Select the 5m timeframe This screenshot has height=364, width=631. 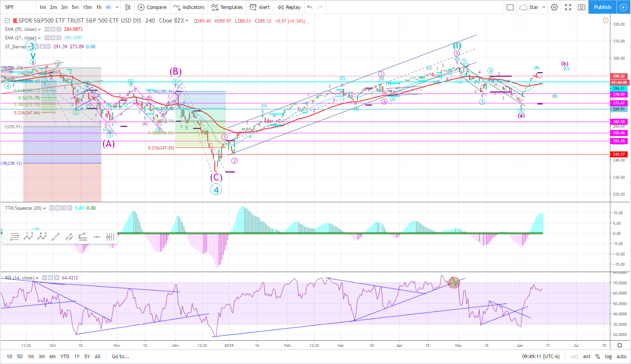75,7
